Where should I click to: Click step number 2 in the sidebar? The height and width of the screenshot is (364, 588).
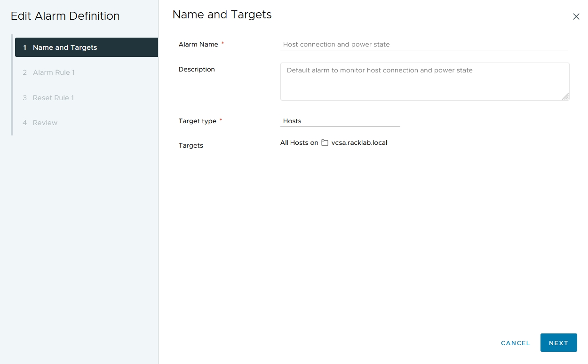coord(24,72)
